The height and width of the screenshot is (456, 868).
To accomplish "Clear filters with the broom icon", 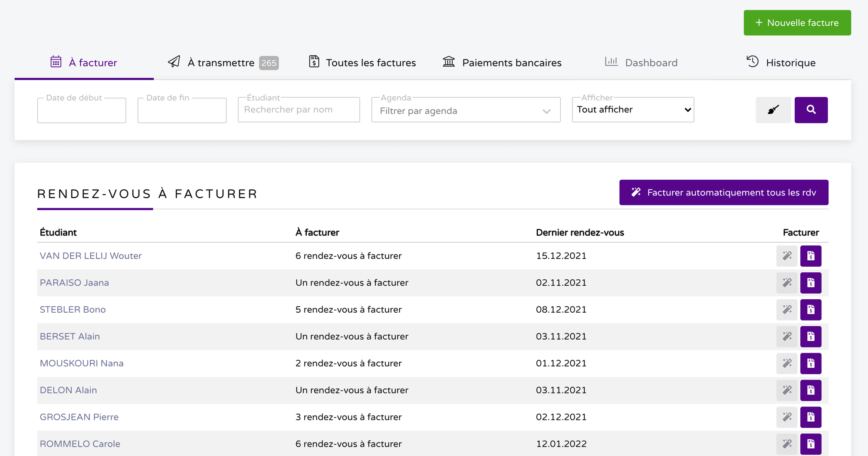I will pyautogui.click(x=773, y=110).
